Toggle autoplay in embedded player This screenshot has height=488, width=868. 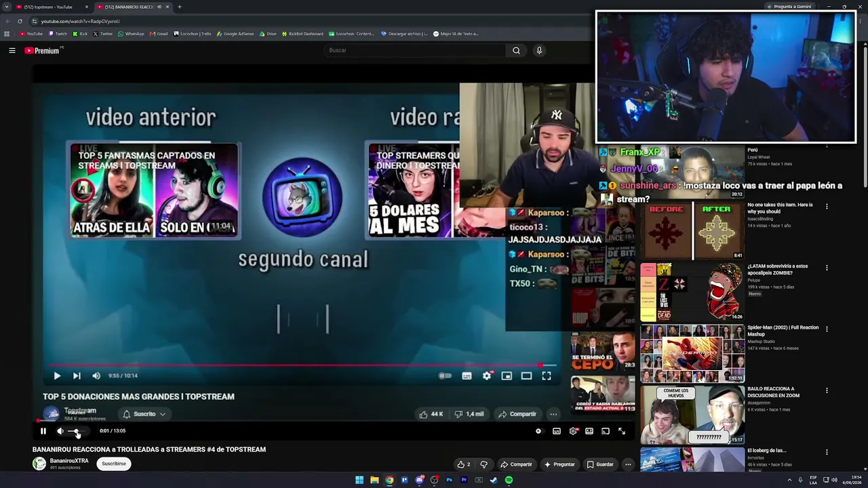pyautogui.click(x=445, y=376)
